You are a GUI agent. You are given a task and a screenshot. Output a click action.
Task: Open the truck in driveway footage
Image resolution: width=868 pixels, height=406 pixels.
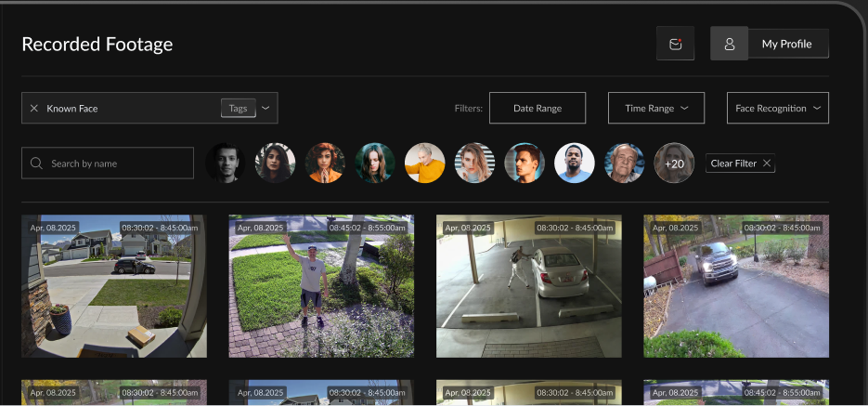(x=736, y=286)
